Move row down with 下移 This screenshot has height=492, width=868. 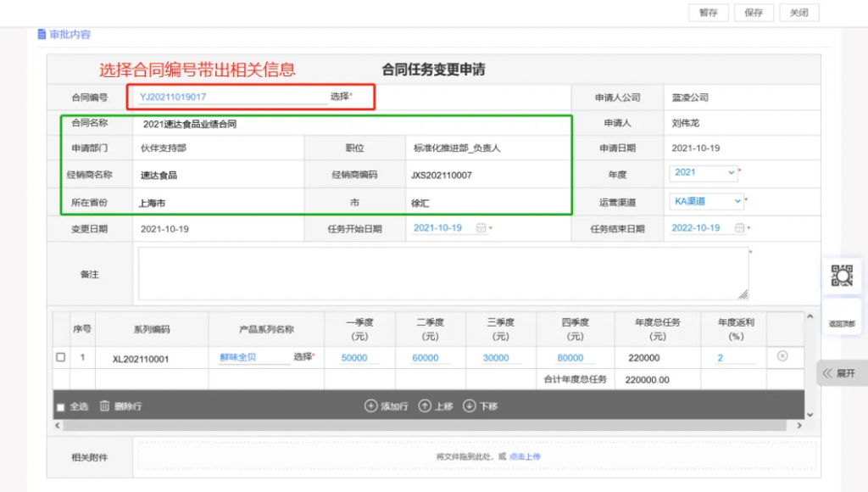coord(470,406)
